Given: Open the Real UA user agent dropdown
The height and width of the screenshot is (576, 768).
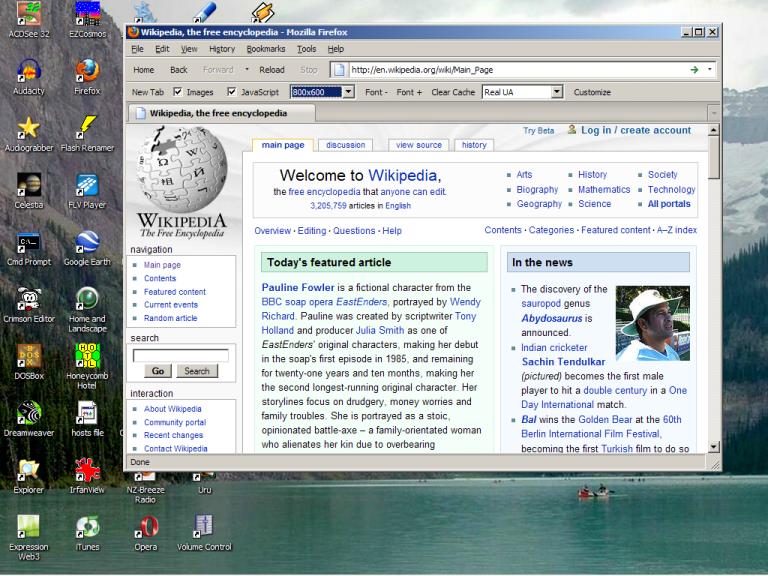Looking at the screenshot, I should 556,92.
